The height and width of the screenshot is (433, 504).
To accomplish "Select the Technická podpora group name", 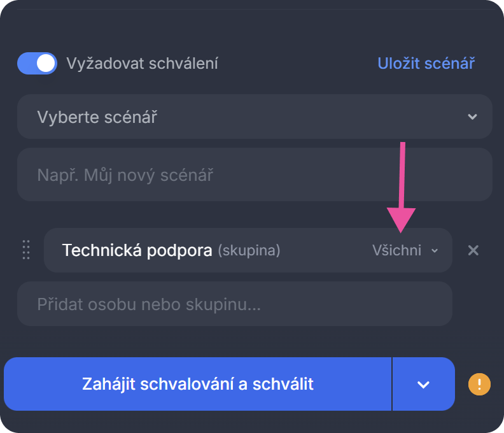I will pyautogui.click(x=137, y=250).
